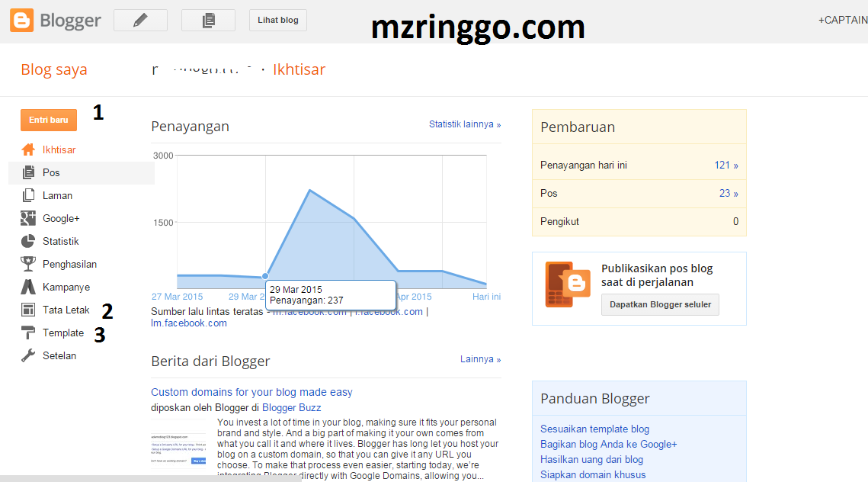Click Bagikan blog Anda ke Google+ link
868x482 pixels.
(608, 445)
